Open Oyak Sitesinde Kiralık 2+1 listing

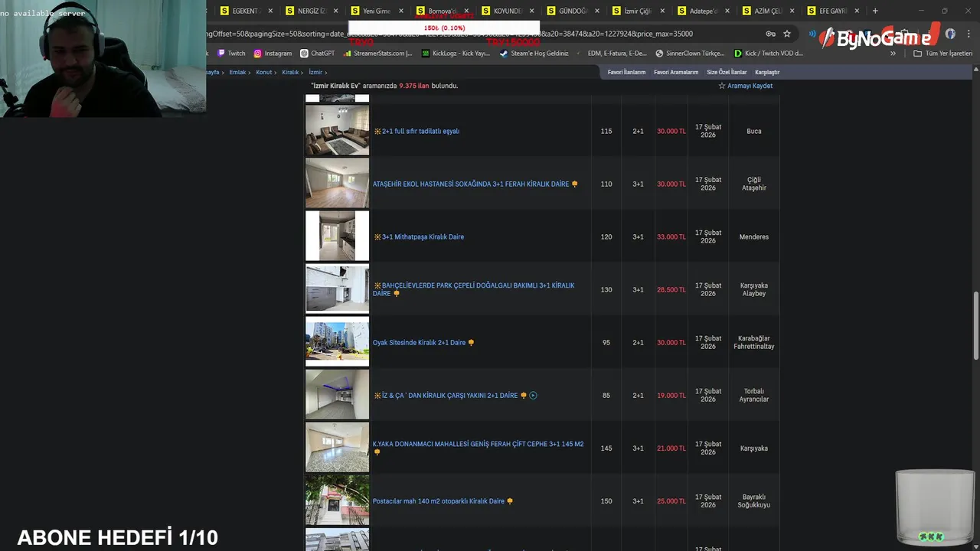(419, 342)
